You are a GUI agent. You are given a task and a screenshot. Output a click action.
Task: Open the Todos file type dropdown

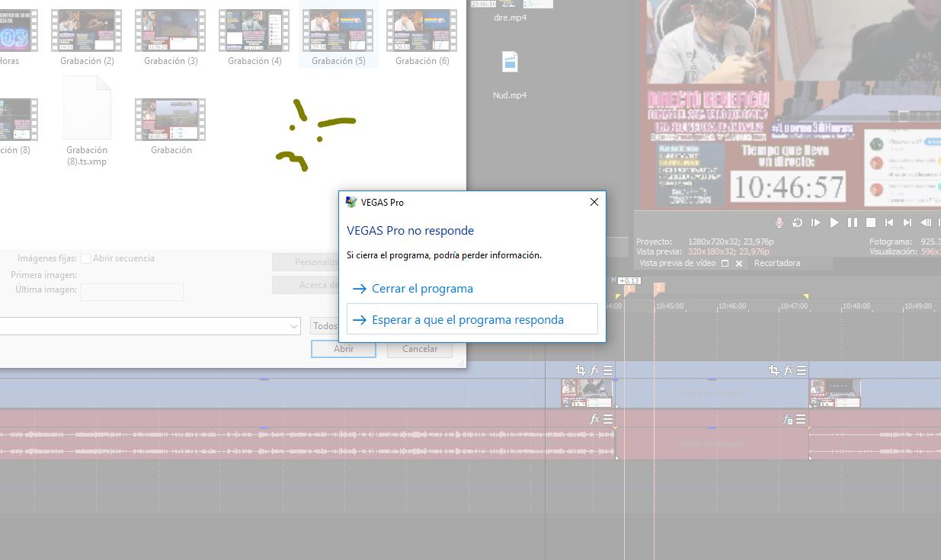(328, 326)
